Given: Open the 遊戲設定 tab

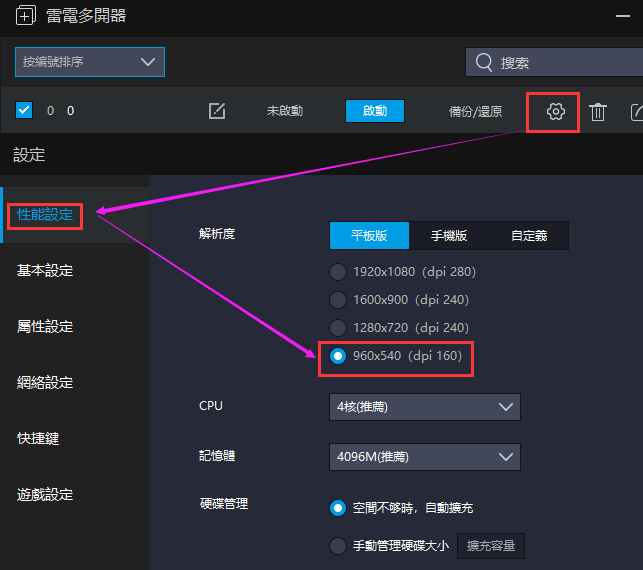Looking at the screenshot, I should [45, 495].
